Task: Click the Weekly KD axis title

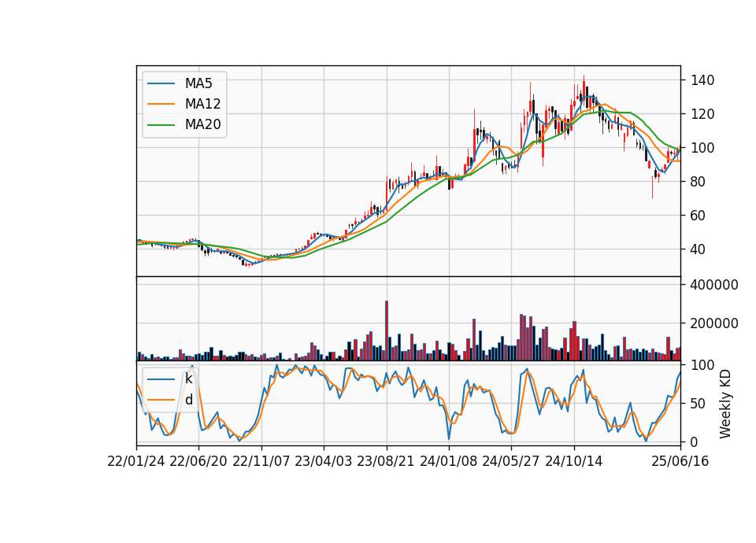Action: 724,404
